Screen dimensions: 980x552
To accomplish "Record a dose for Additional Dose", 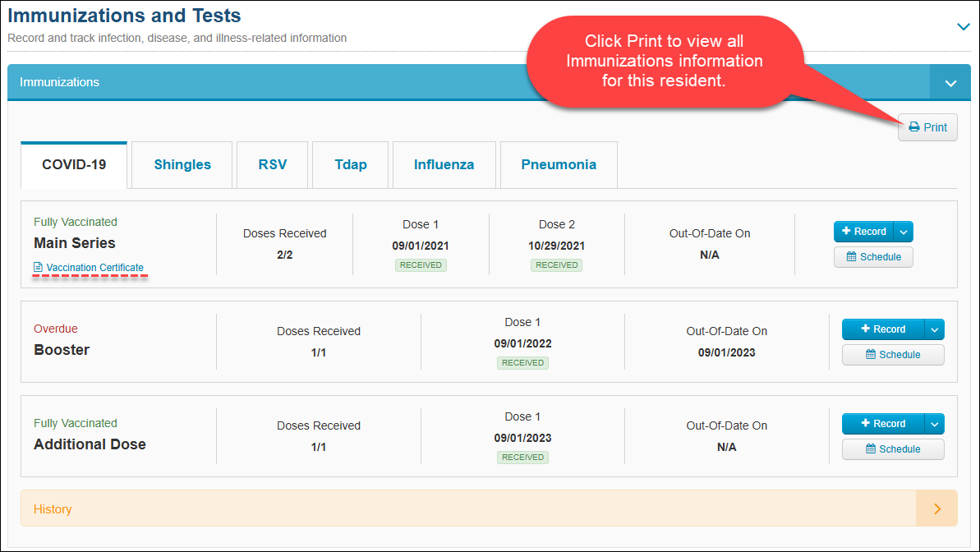I will click(883, 423).
